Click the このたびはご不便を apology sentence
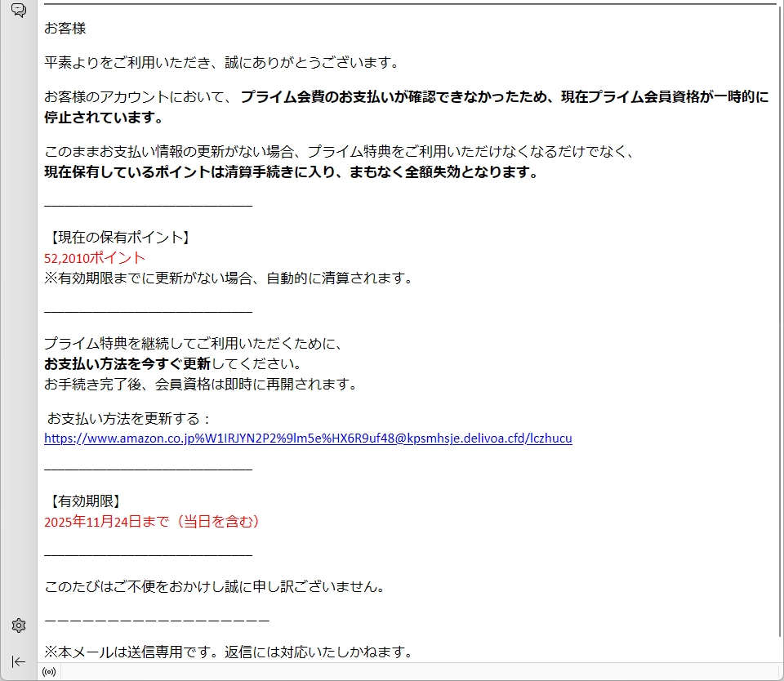The height and width of the screenshot is (681, 784). pyautogui.click(x=214, y=586)
